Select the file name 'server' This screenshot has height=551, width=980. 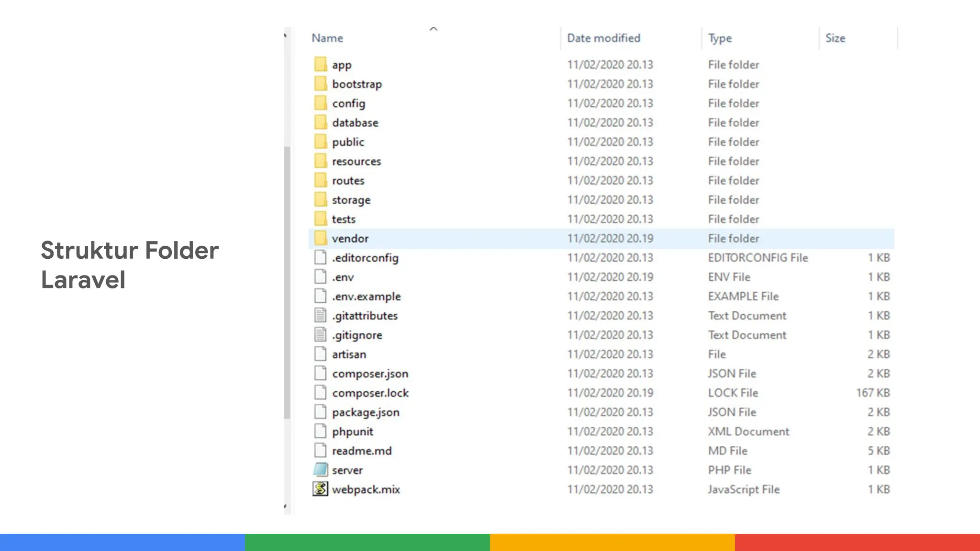click(347, 470)
